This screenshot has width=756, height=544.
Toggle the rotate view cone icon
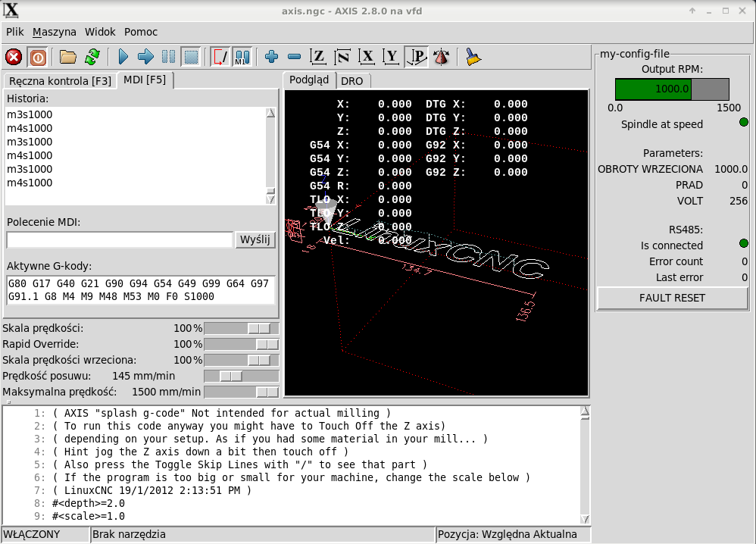(441, 57)
